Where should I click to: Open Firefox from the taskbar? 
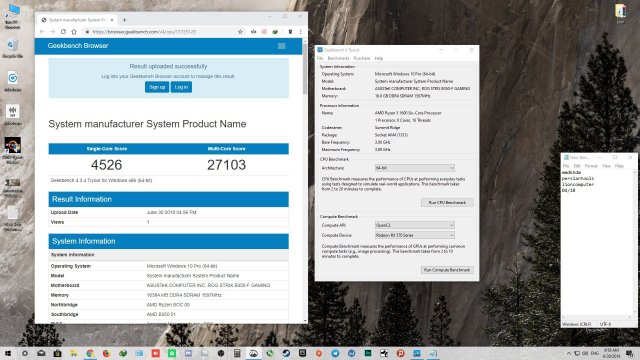107,353
